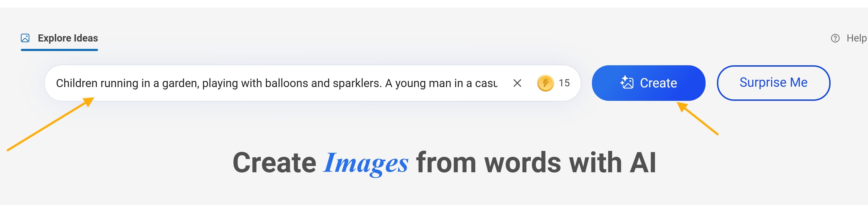Viewport: 868px width, 205px height.
Task: Open the Help link
Action: (x=856, y=38)
